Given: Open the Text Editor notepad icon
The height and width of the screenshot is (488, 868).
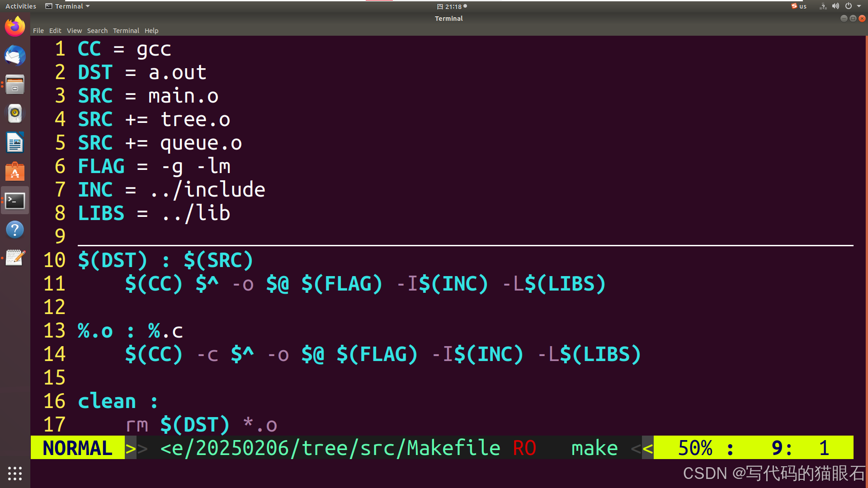Looking at the screenshot, I should point(15,258).
